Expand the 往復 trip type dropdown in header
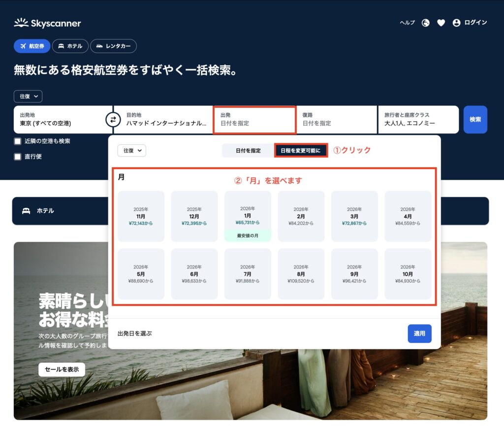Screen dimensions: 504x431 click(28, 97)
